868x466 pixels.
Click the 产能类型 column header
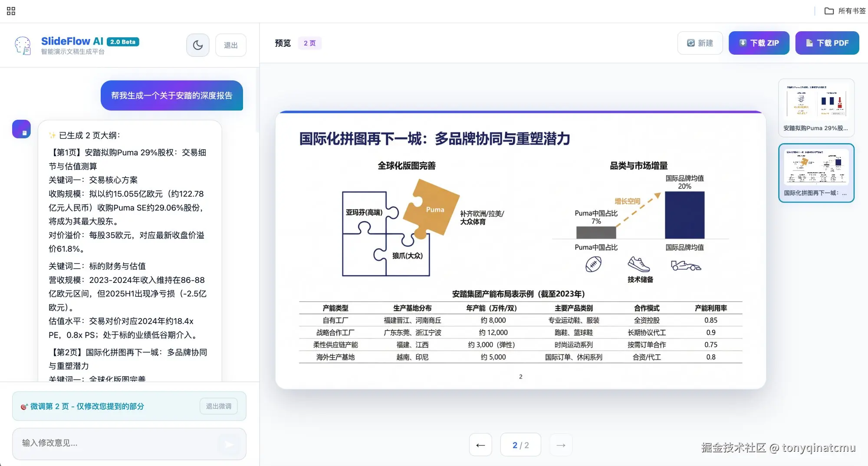point(335,308)
